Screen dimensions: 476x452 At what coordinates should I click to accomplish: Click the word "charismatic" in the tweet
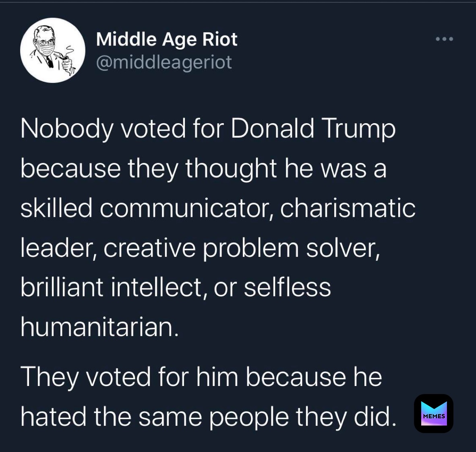click(x=348, y=208)
